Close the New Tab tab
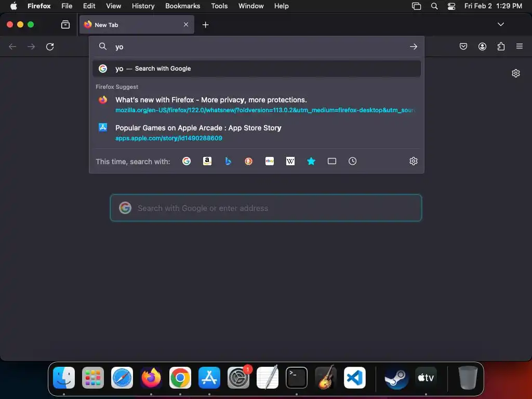Screen dimensions: 532x399 point(186,24)
